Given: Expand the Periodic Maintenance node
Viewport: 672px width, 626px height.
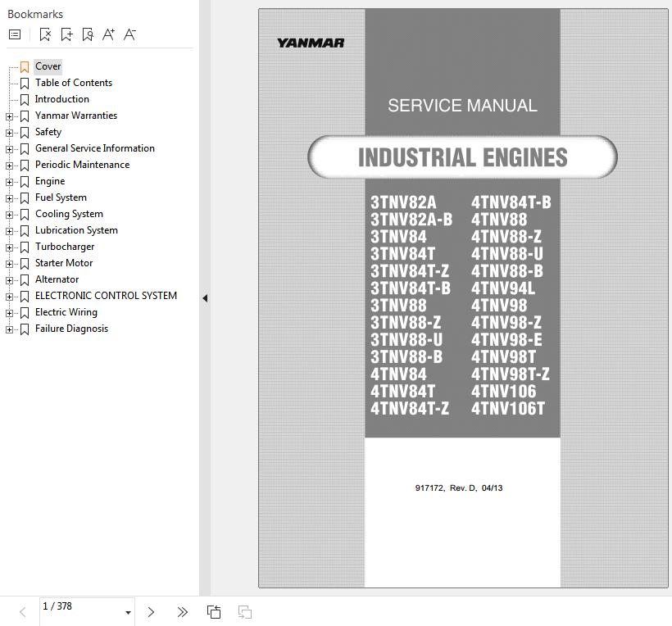Looking at the screenshot, I should [9, 166].
